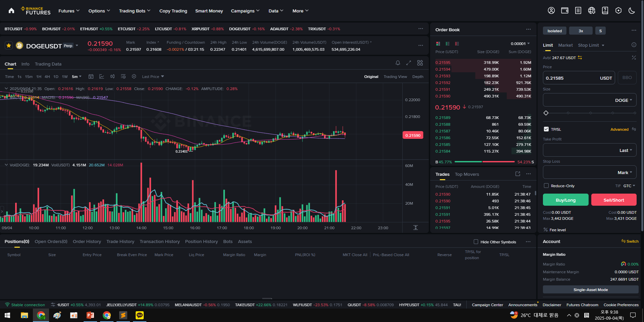Expand chart to fullscreen with arrows icon
The width and height of the screenshot is (644, 322).
pyautogui.click(x=409, y=63)
